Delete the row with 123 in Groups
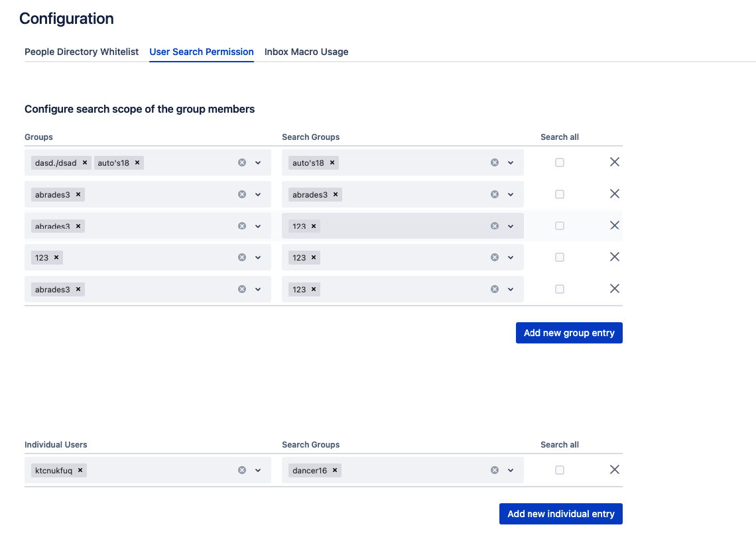The image size is (756, 545). (614, 257)
